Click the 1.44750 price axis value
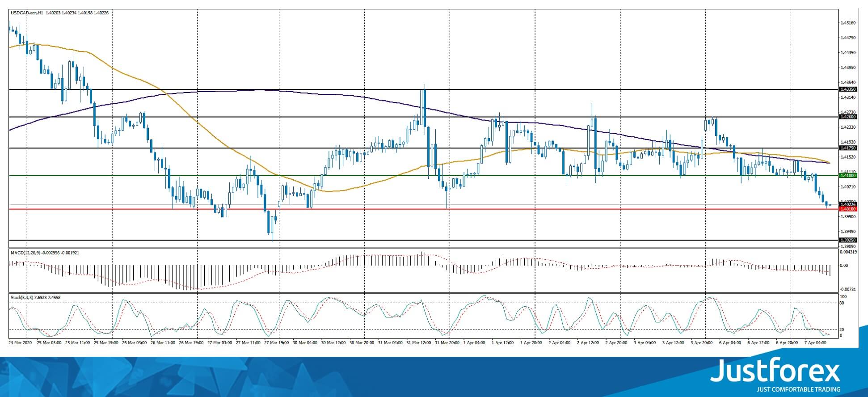Screen dimensions: 868x397 pyautogui.click(x=848, y=38)
